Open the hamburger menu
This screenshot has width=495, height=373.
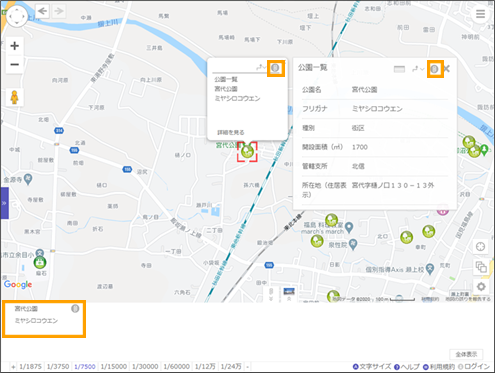(x=480, y=14)
